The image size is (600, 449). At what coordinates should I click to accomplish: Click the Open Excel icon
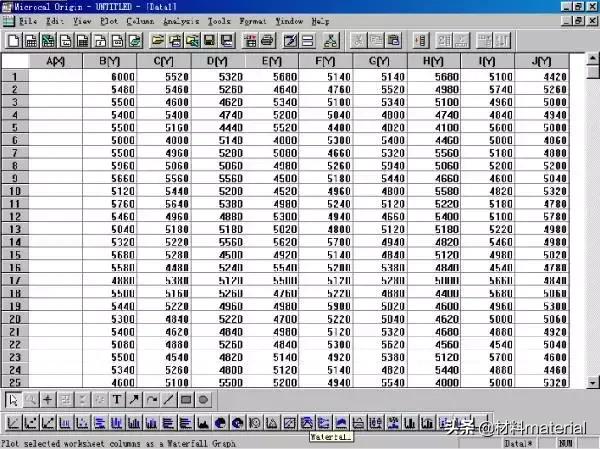(x=192, y=41)
